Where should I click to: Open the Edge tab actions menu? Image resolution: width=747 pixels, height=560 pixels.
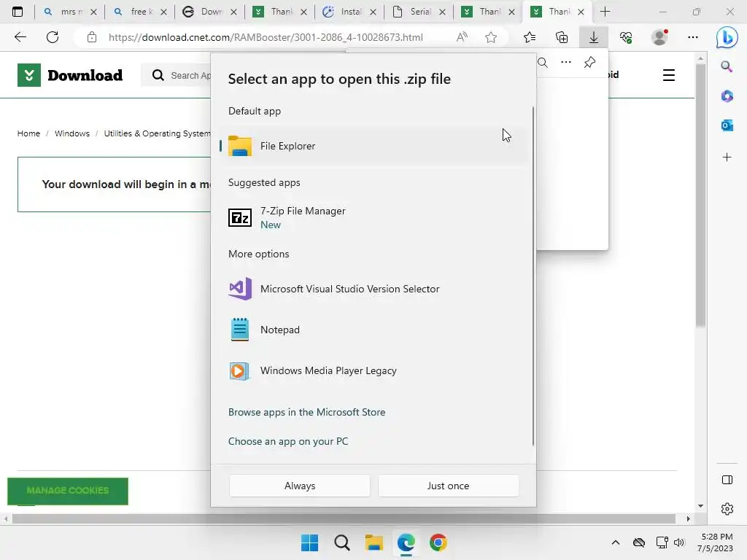point(18,12)
